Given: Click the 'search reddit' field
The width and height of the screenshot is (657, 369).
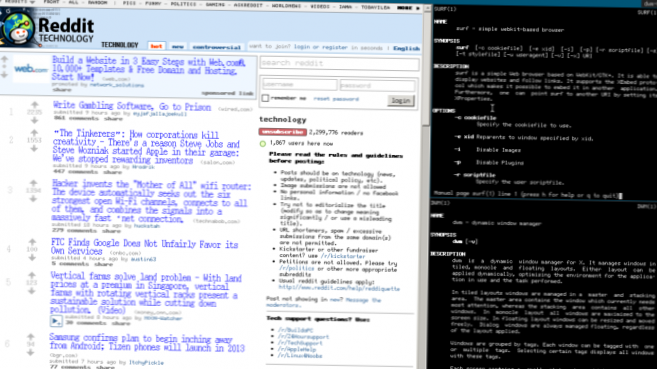Looking at the screenshot, I should click(x=339, y=63).
